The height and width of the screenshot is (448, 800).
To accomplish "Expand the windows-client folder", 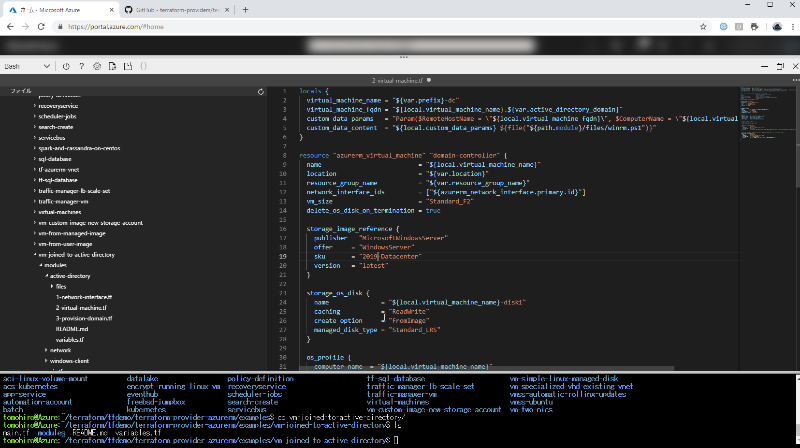I will [46, 361].
